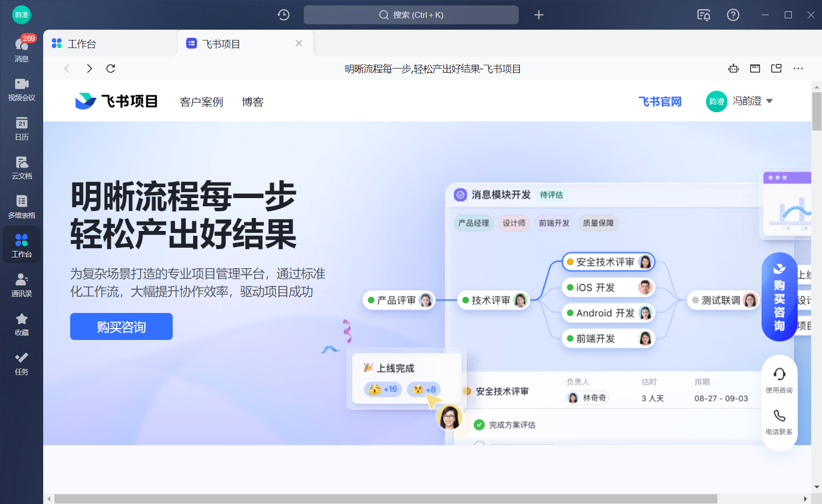Click the 产品经理 role tag

473,223
